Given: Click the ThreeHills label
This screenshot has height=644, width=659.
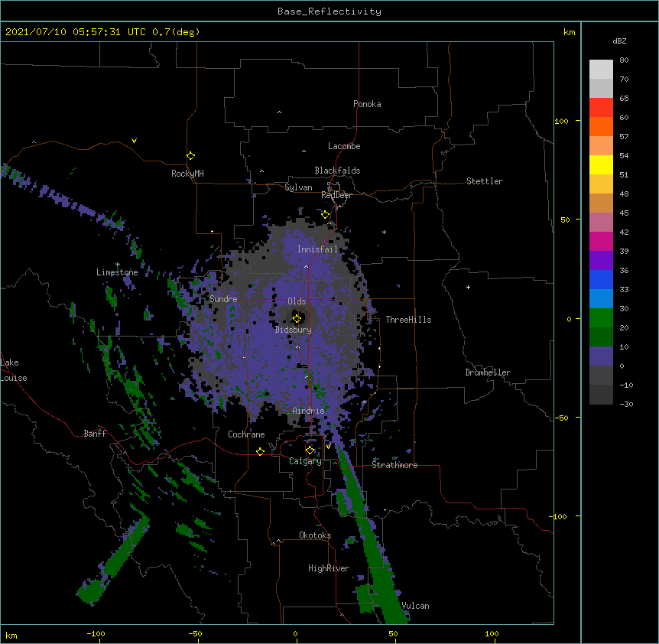Looking at the screenshot, I should (408, 320).
